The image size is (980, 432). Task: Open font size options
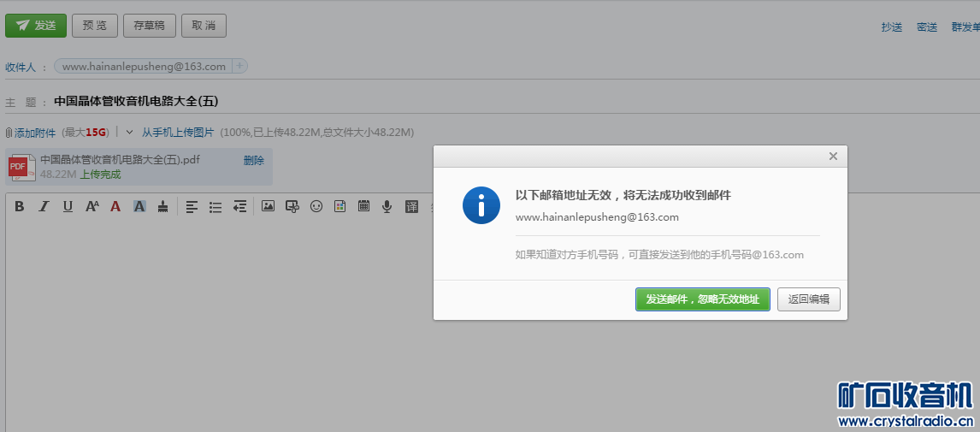[92, 206]
